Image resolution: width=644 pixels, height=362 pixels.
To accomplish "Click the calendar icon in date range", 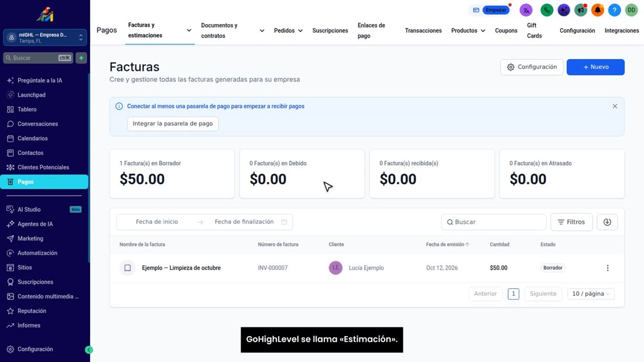I will pyautogui.click(x=284, y=222).
